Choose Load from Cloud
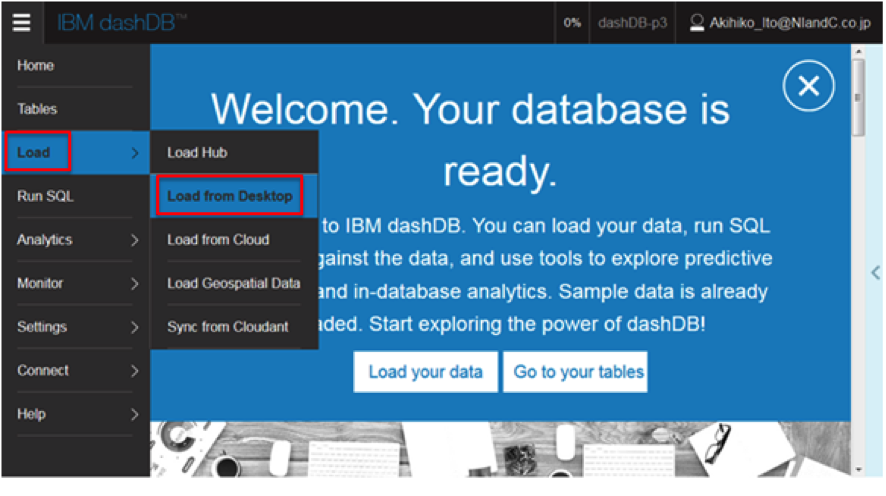This screenshot has width=886, height=496. (218, 240)
